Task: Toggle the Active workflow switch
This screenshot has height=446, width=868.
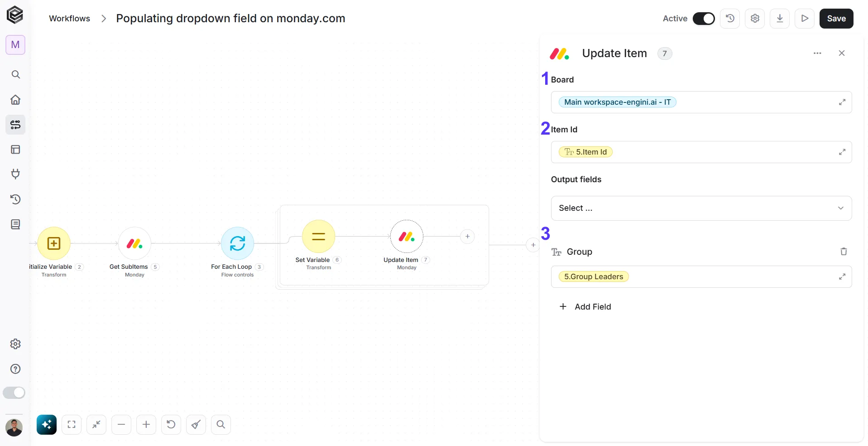Action: (704, 19)
